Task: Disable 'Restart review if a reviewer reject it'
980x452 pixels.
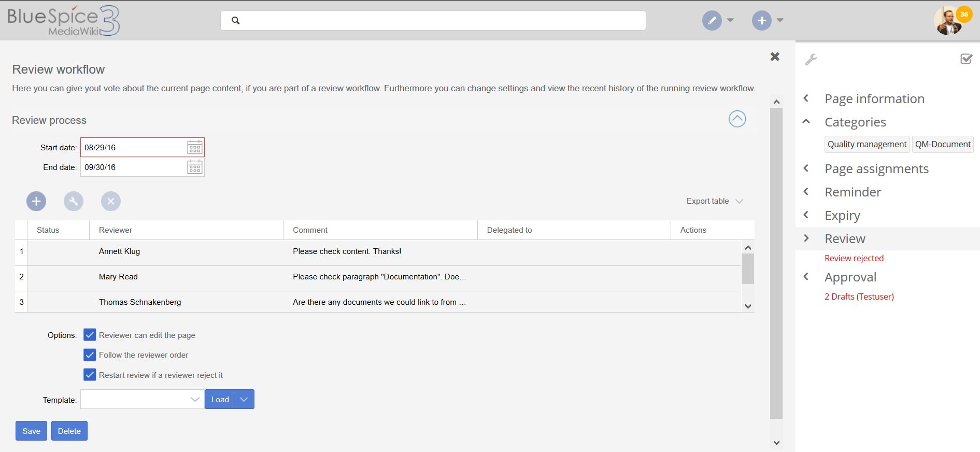Action: tap(90, 375)
